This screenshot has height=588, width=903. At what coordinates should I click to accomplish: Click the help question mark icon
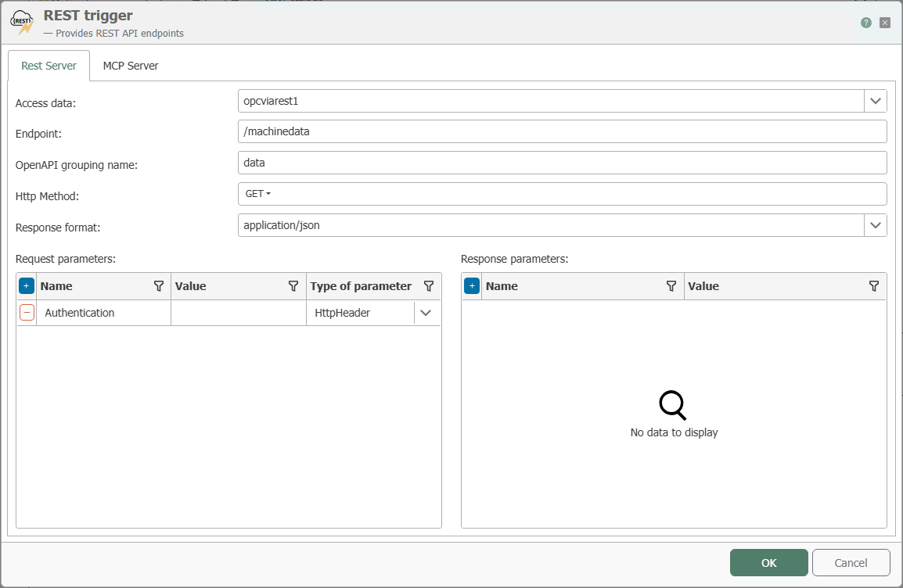865,23
